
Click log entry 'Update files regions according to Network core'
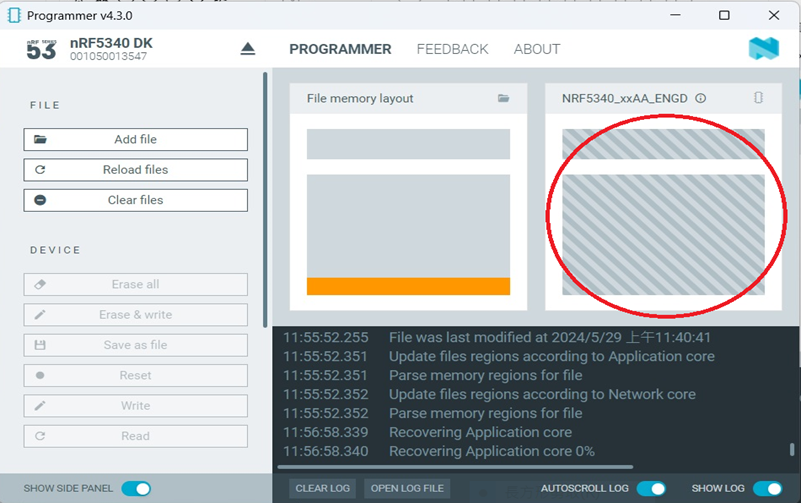[542, 394]
